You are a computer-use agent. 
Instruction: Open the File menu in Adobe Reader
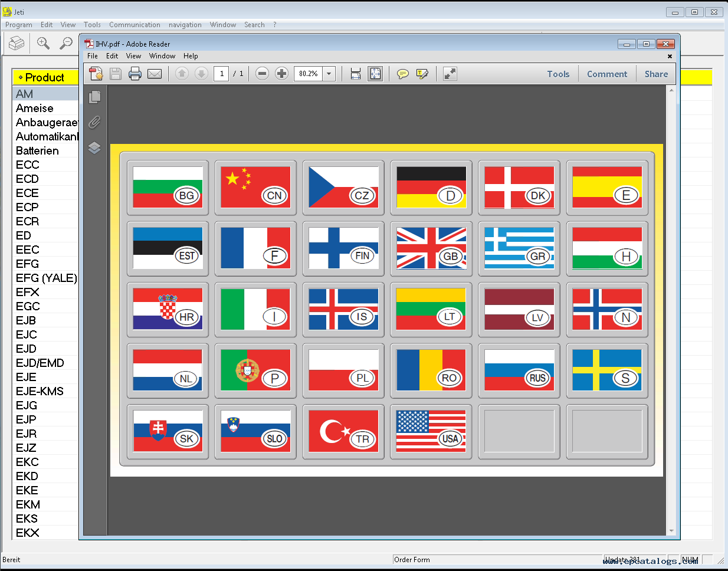point(93,56)
